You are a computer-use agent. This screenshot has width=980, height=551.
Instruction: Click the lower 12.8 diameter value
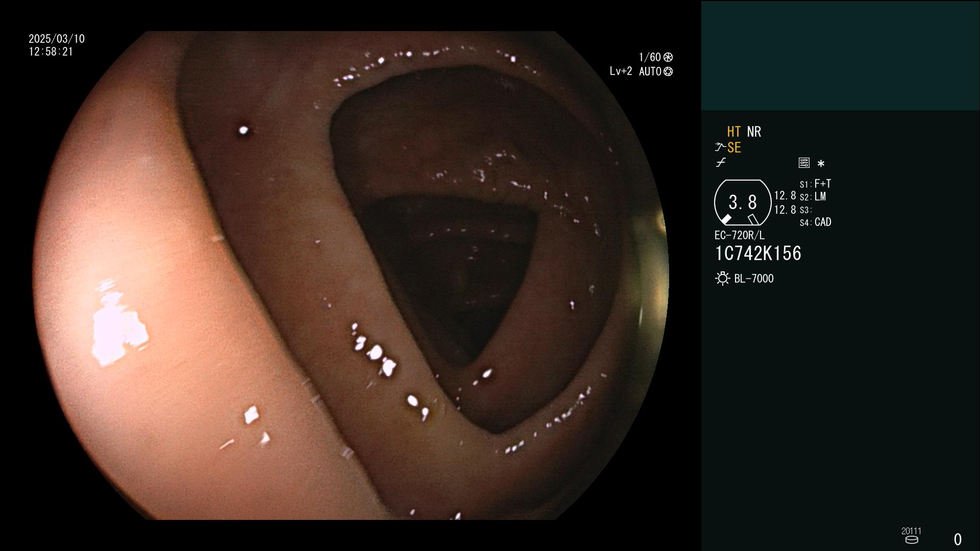[785, 210]
